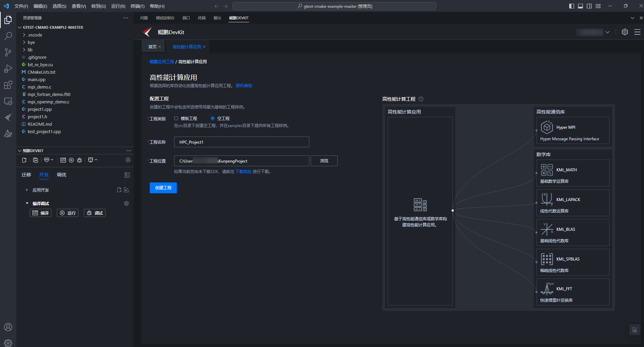Open CMakeLists.txt in the explorer
Viewport: 644px width, 347px height.
pos(41,72)
